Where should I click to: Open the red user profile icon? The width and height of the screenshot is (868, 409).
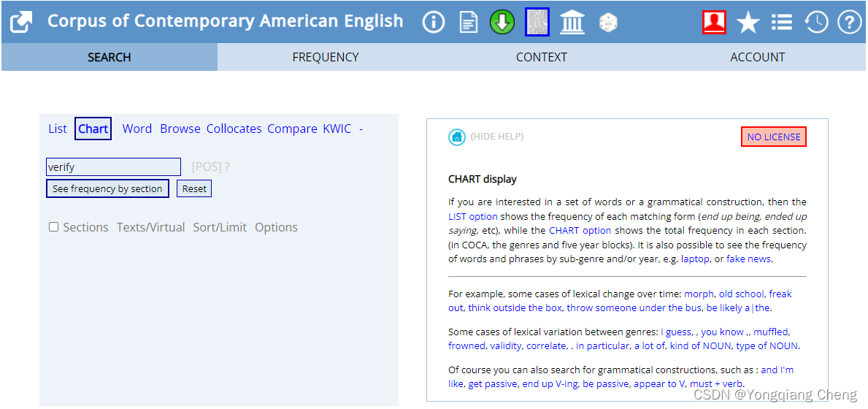coord(714,22)
